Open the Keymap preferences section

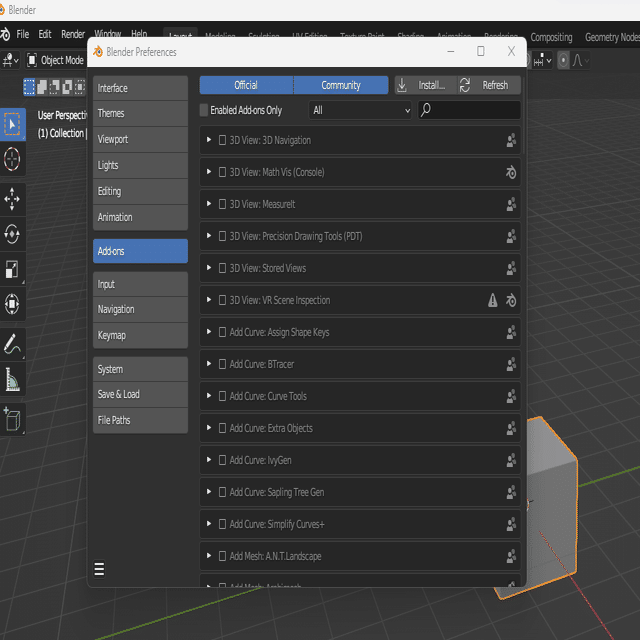pyautogui.click(x=140, y=336)
